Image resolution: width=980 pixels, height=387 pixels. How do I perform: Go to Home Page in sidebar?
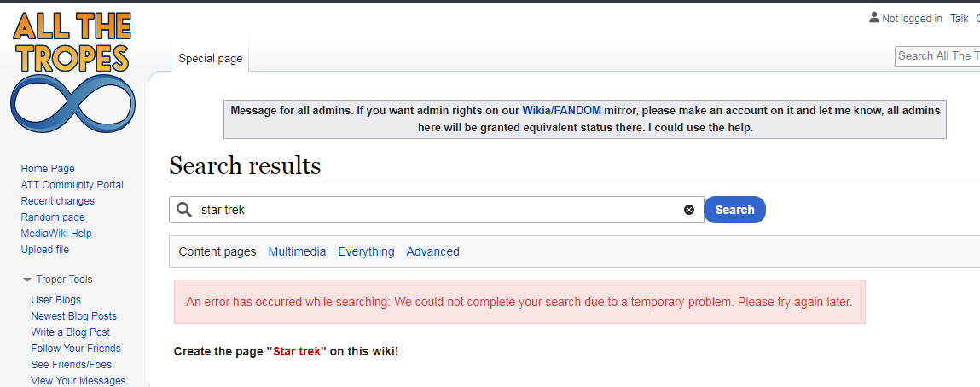point(48,169)
